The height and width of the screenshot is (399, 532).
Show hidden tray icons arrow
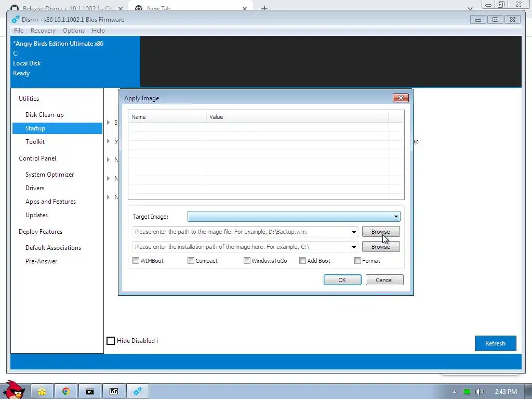pos(454,392)
